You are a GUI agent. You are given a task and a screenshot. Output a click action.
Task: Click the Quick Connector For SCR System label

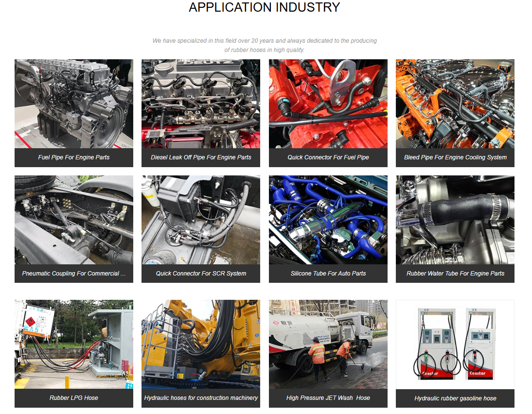pyautogui.click(x=200, y=274)
